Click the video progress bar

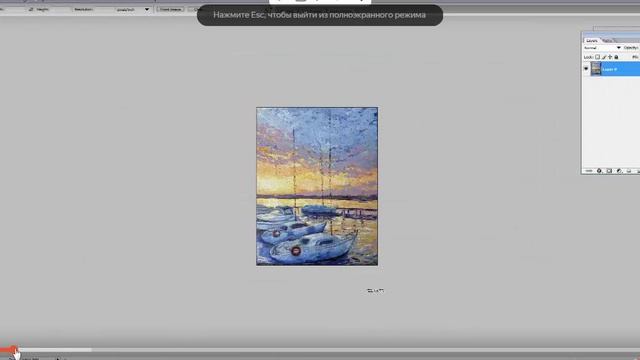(320, 350)
